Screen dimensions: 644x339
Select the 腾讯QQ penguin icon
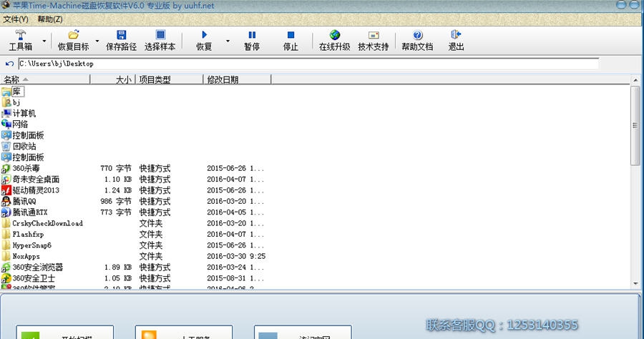6,201
